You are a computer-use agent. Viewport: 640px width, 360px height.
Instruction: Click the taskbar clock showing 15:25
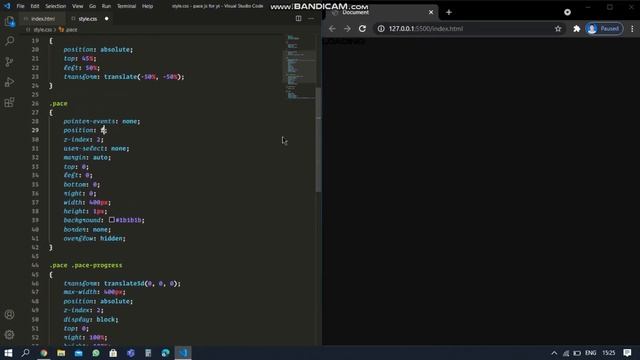(x=609, y=353)
